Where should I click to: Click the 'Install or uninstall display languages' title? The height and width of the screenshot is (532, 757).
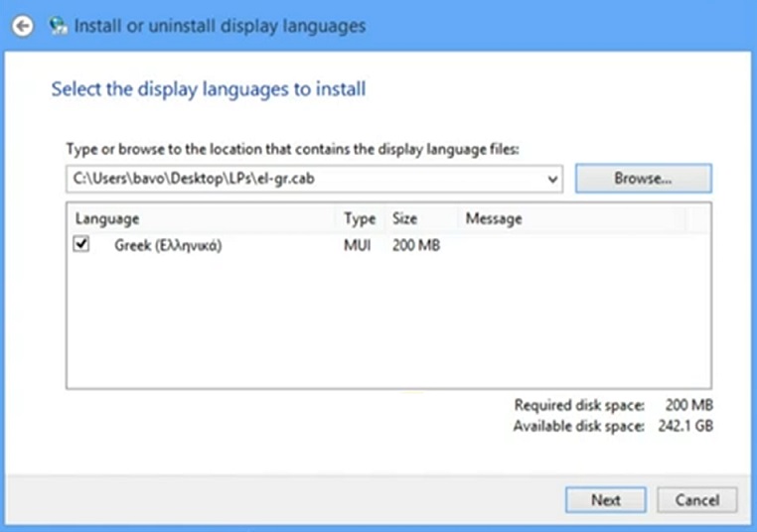221,26
